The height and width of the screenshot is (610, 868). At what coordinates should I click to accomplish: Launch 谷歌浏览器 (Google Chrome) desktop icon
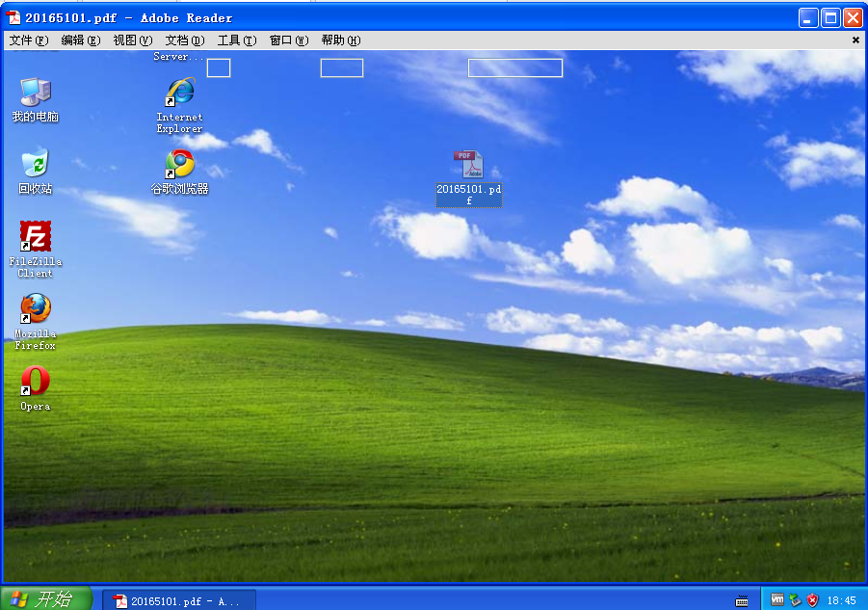coord(178,162)
